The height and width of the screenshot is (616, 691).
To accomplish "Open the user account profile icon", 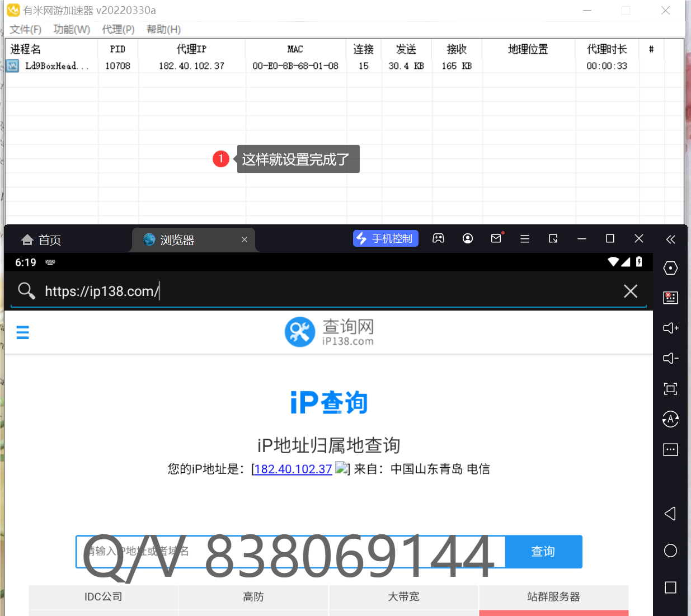I will coord(468,239).
